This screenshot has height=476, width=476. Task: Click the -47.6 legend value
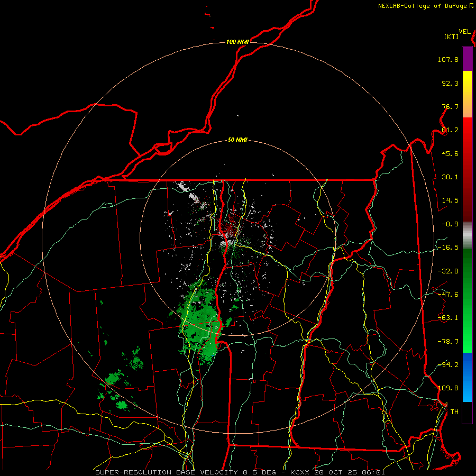448,295
